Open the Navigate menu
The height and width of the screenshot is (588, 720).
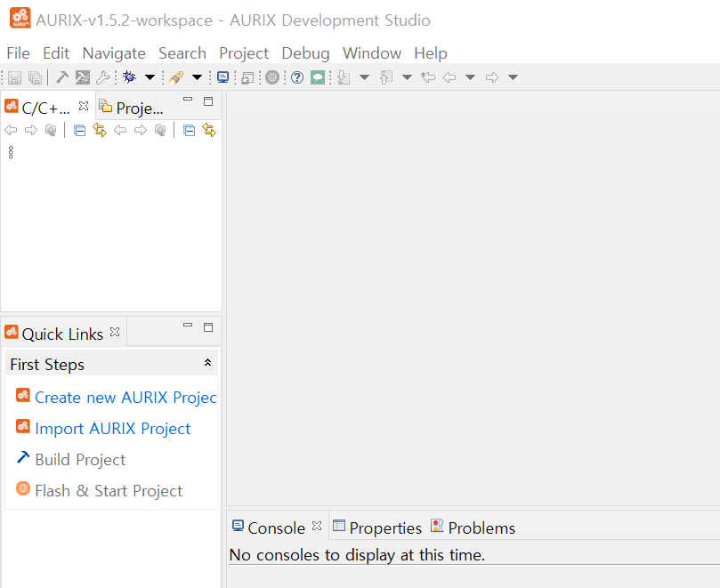coord(114,53)
